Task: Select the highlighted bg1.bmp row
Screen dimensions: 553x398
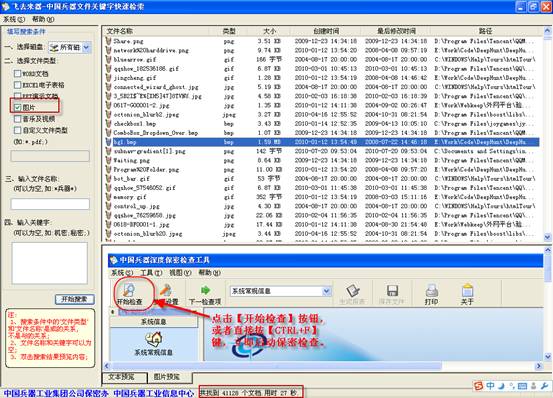Action: pos(322,142)
